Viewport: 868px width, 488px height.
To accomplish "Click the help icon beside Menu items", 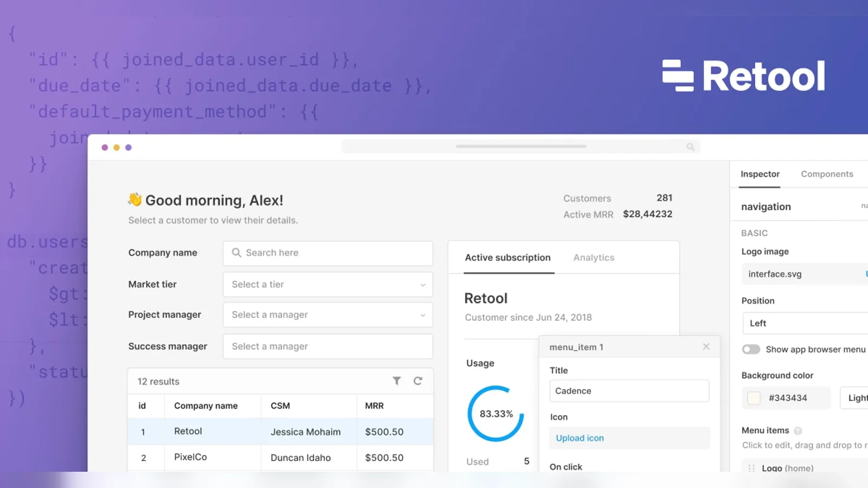I will click(x=797, y=431).
